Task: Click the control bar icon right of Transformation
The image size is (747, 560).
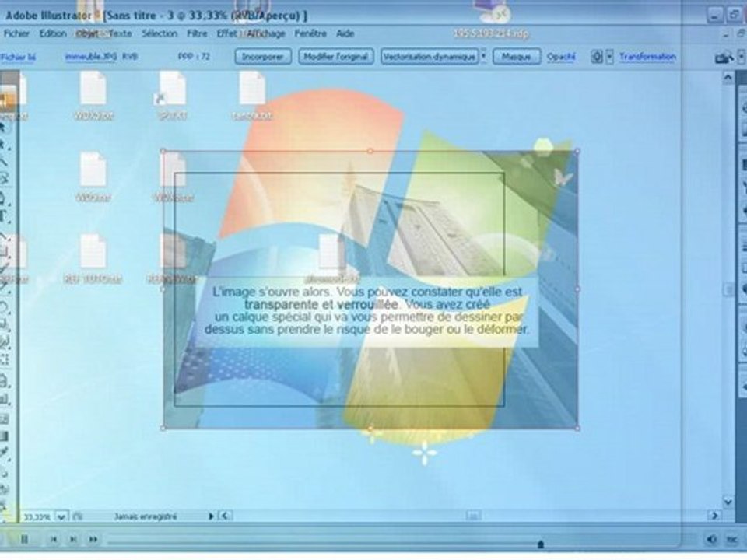Action: tap(724, 58)
